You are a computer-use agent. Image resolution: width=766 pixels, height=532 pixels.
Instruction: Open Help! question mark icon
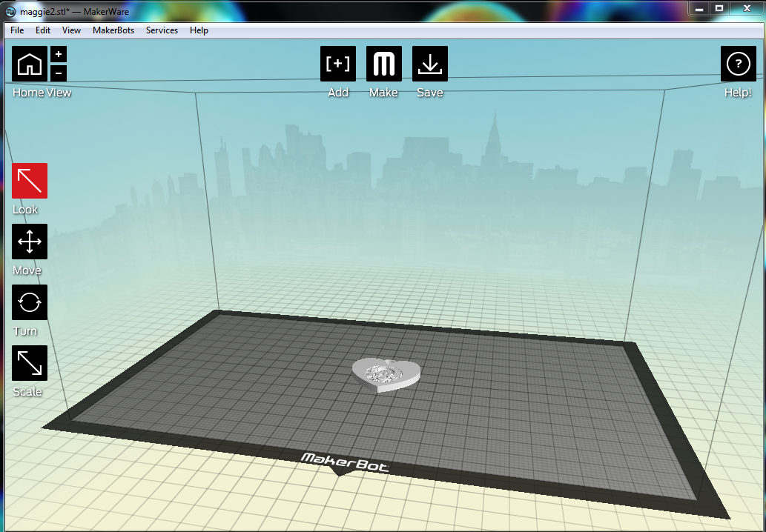click(x=738, y=64)
